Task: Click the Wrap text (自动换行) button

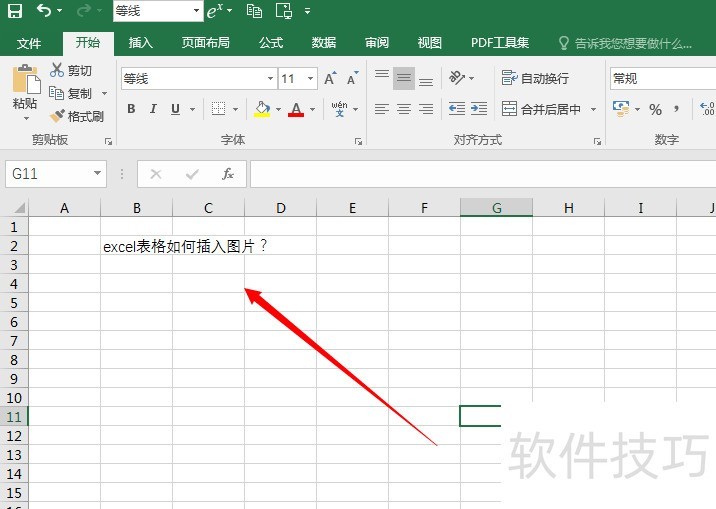Action: click(x=535, y=78)
